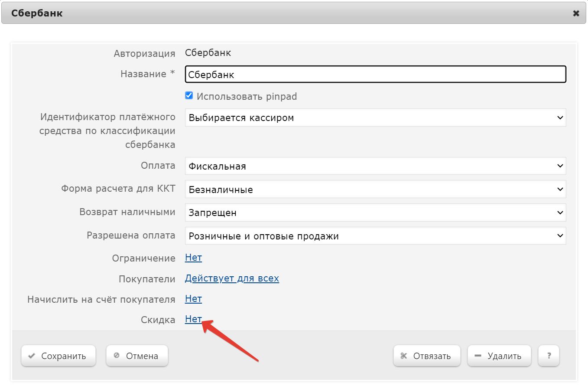This screenshot has width=588, height=386.
Task: Click the Отвязать button
Action: coord(427,356)
